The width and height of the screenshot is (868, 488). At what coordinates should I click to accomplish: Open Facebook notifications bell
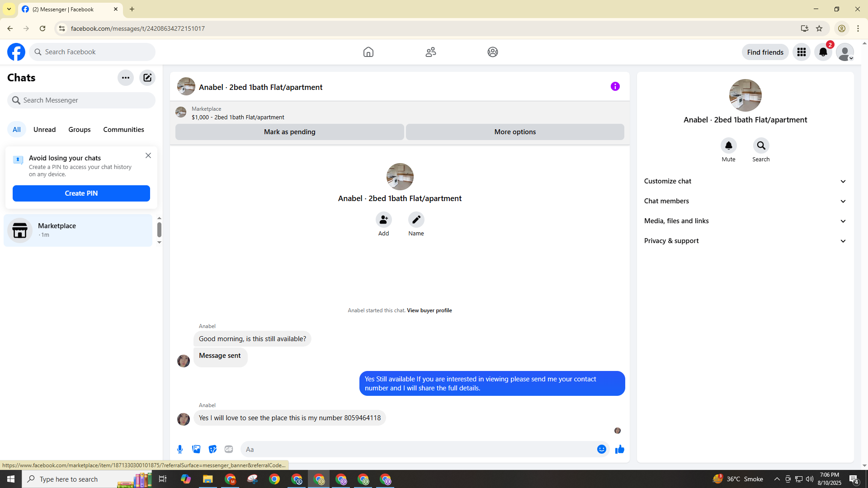[x=823, y=52]
